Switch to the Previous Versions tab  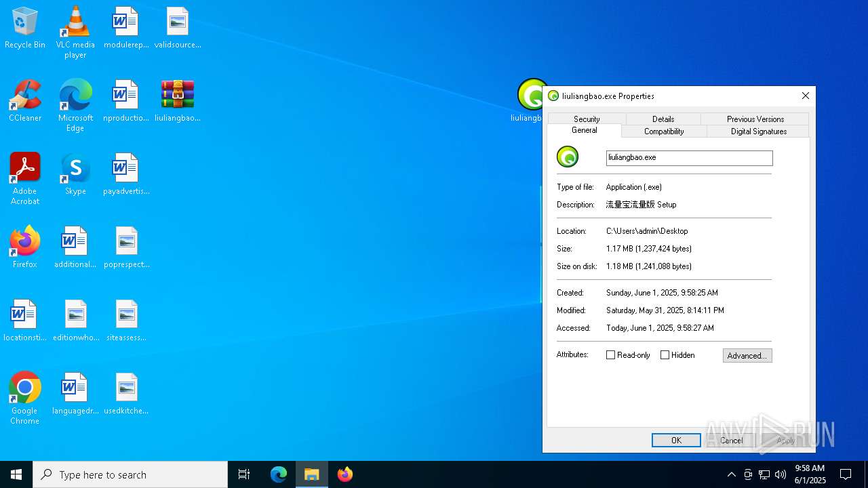coord(755,119)
